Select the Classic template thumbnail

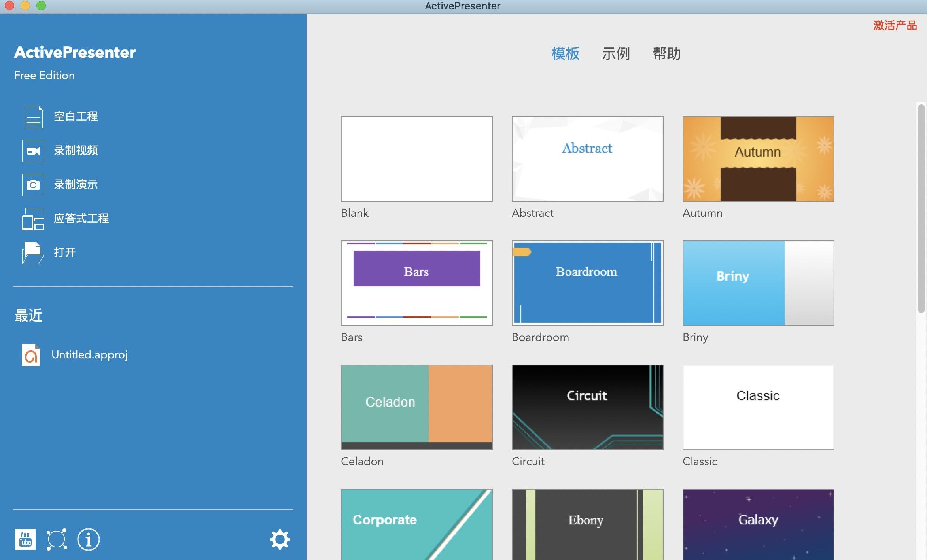[759, 407]
